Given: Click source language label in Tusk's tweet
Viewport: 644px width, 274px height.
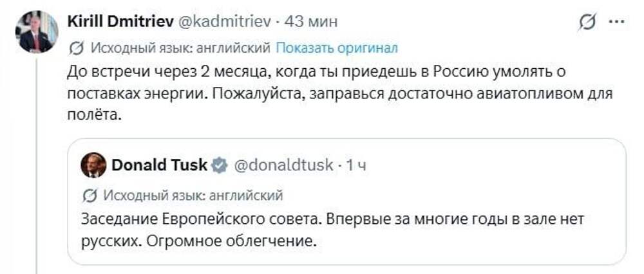Looking at the screenshot, I should (x=193, y=195).
